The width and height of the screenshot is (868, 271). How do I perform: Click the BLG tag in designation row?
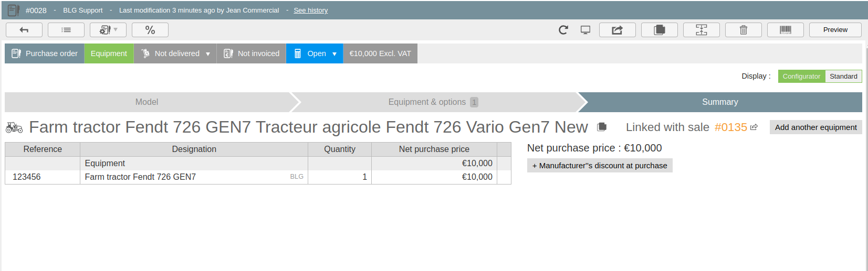click(x=297, y=177)
